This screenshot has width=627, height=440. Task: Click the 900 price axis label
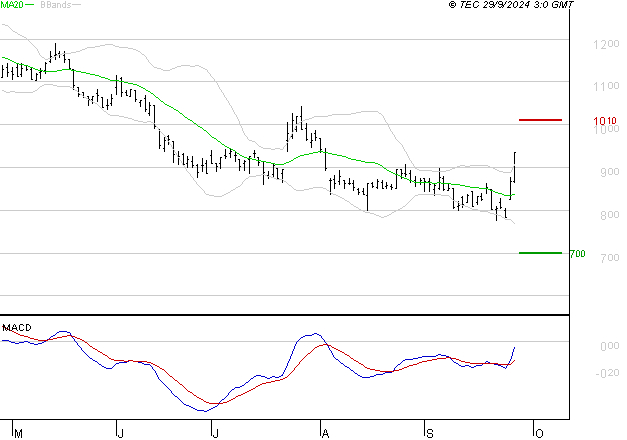pyautogui.click(x=609, y=172)
